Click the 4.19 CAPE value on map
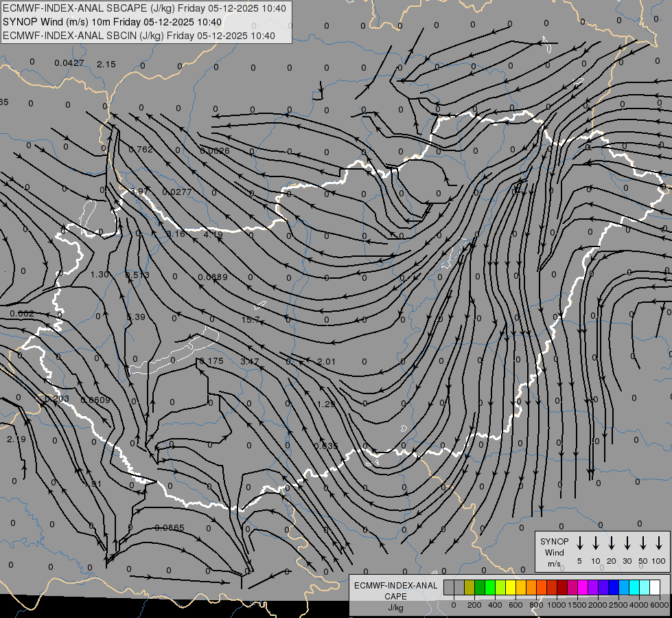672x618 pixels. click(x=213, y=235)
